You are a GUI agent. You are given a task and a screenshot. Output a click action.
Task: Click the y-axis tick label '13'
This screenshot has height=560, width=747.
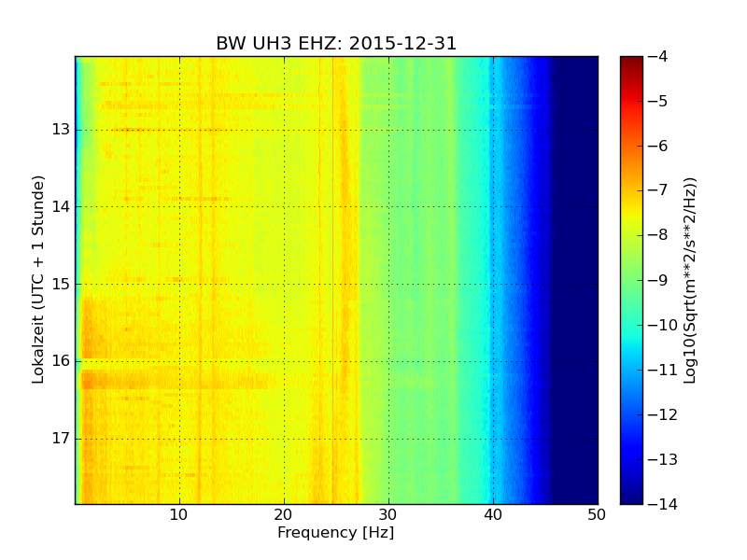pos(61,130)
